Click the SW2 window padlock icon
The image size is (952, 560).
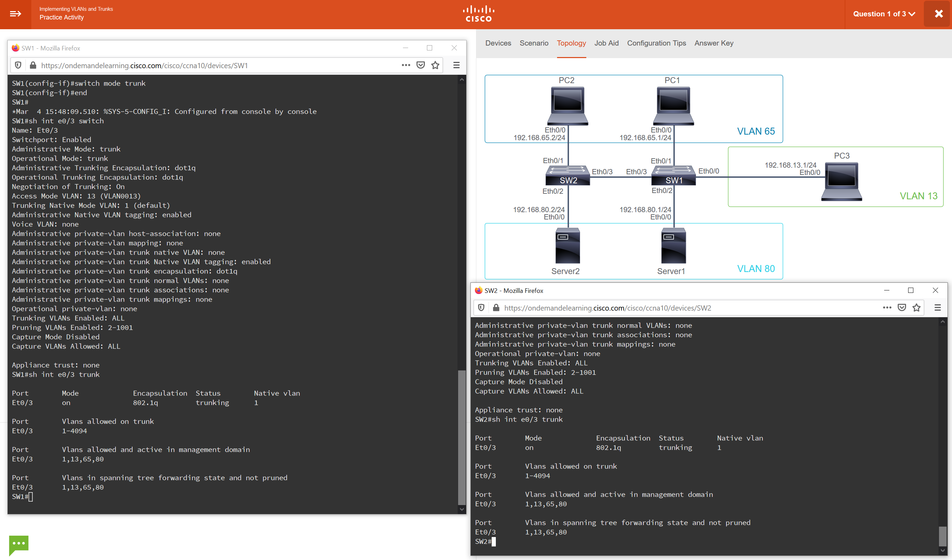pyautogui.click(x=496, y=308)
